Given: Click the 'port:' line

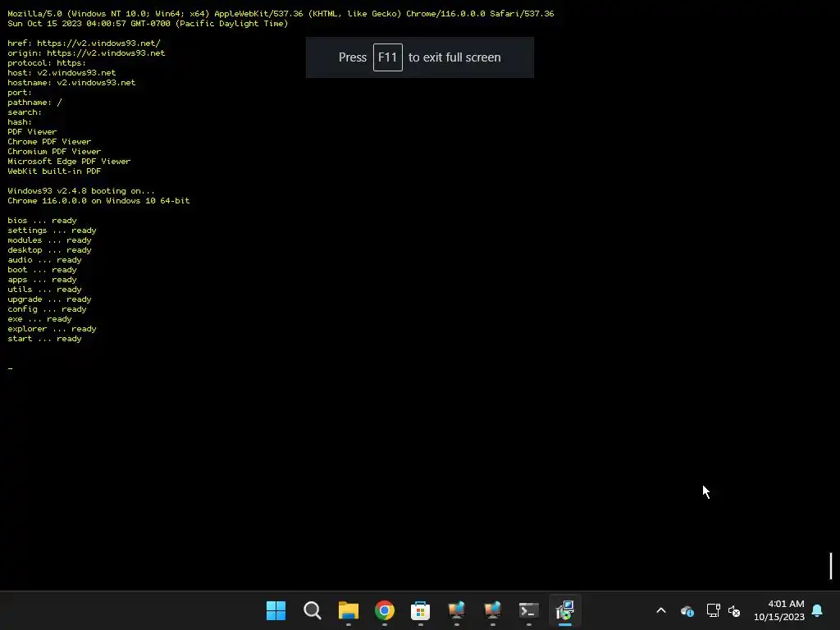Looking at the screenshot, I should pyautogui.click(x=20, y=92).
